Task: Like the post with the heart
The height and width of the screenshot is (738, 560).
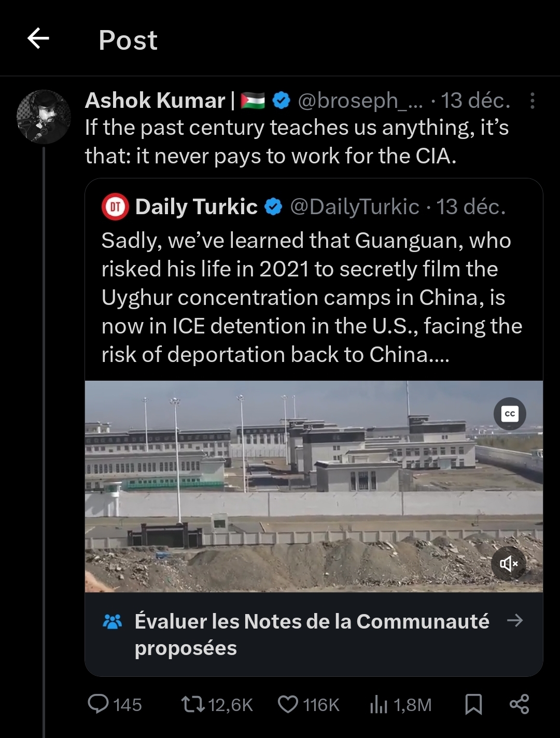Action: tap(288, 704)
